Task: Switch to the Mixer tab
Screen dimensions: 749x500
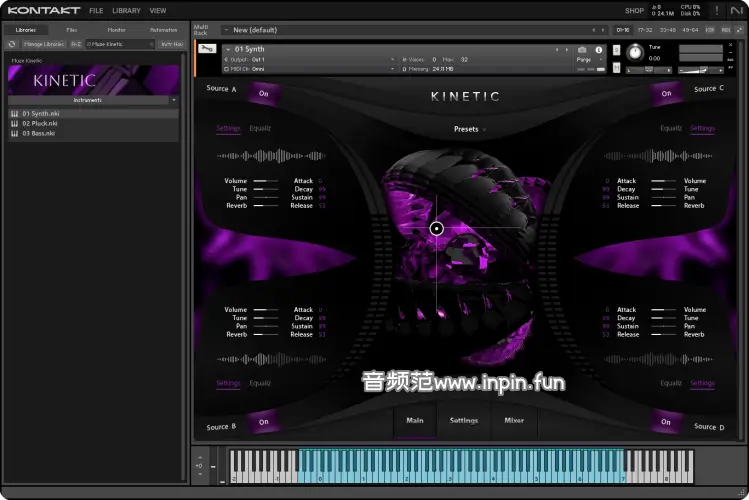Action: 514,421
